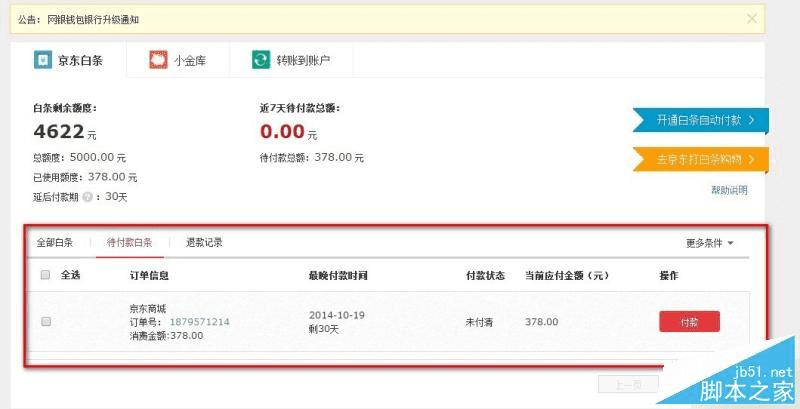Click the 去京东打白条购物 button

701,160
